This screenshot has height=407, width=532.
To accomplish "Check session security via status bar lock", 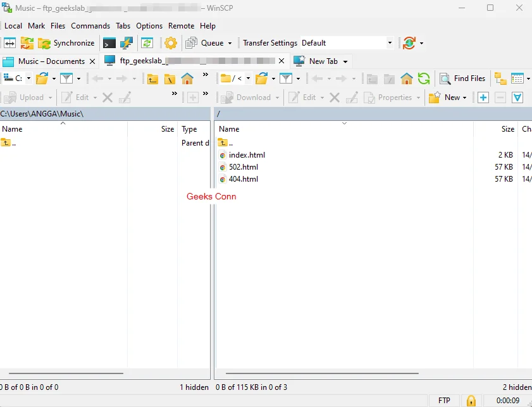I will tap(471, 401).
